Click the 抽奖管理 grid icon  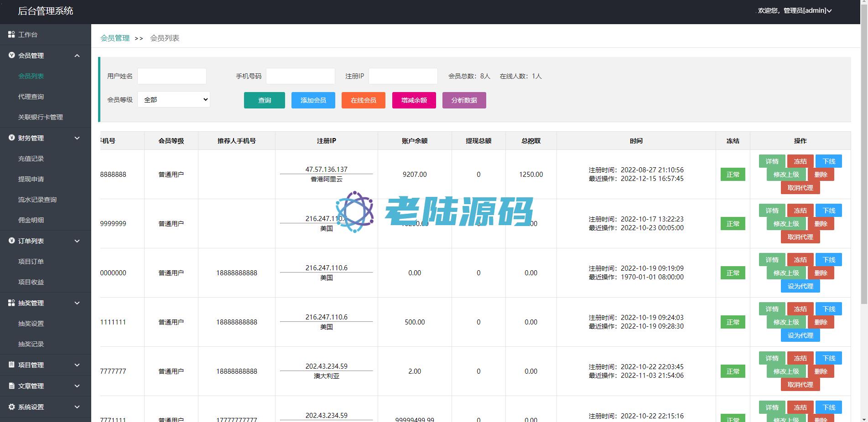pyautogui.click(x=11, y=303)
